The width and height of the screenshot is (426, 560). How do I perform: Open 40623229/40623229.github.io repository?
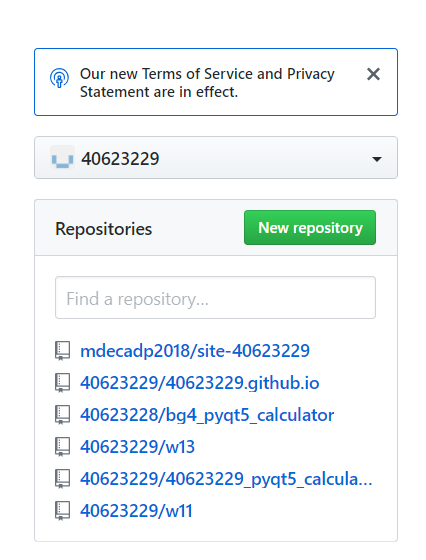coord(200,383)
